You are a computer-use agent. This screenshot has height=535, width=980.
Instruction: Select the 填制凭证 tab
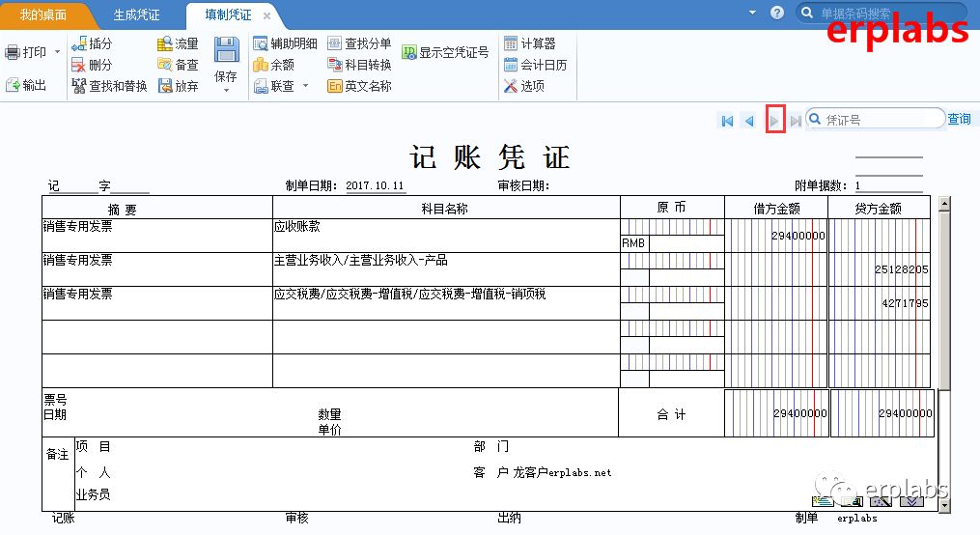(228, 15)
